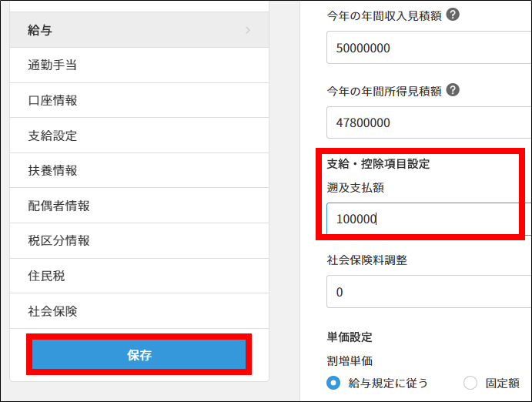Click the 給与規定に従う label text
The height and width of the screenshot is (402, 532).
pyautogui.click(x=388, y=383)
